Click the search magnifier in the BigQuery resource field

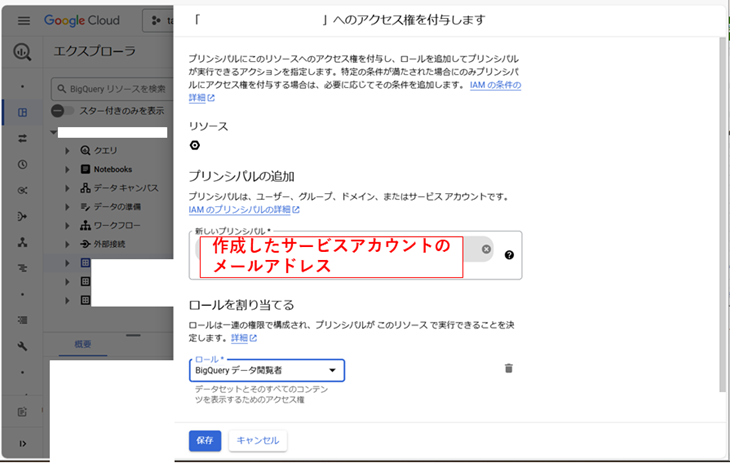(61, 89)
